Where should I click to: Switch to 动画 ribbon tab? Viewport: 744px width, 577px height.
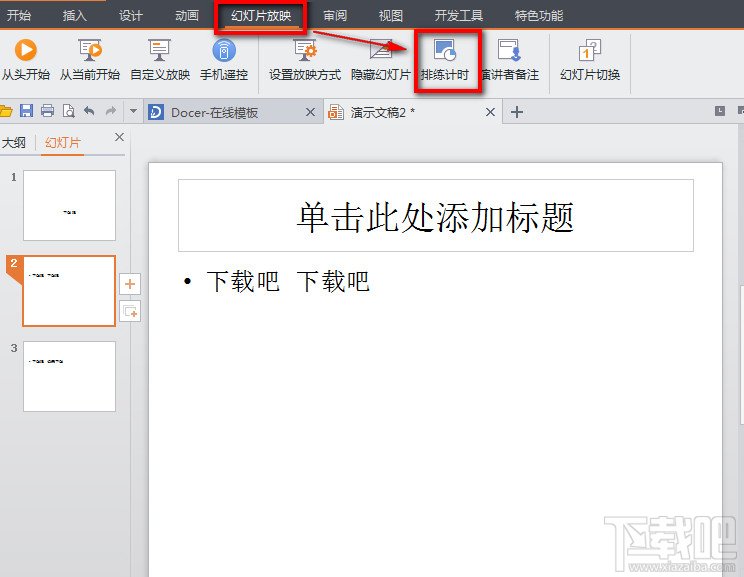point(186,16)
